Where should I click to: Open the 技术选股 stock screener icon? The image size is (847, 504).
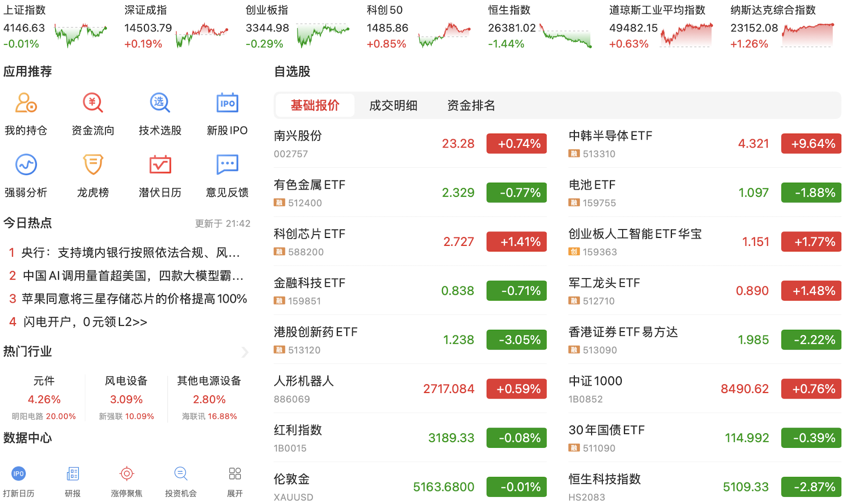pyautogui.click(x=160, y=103)
